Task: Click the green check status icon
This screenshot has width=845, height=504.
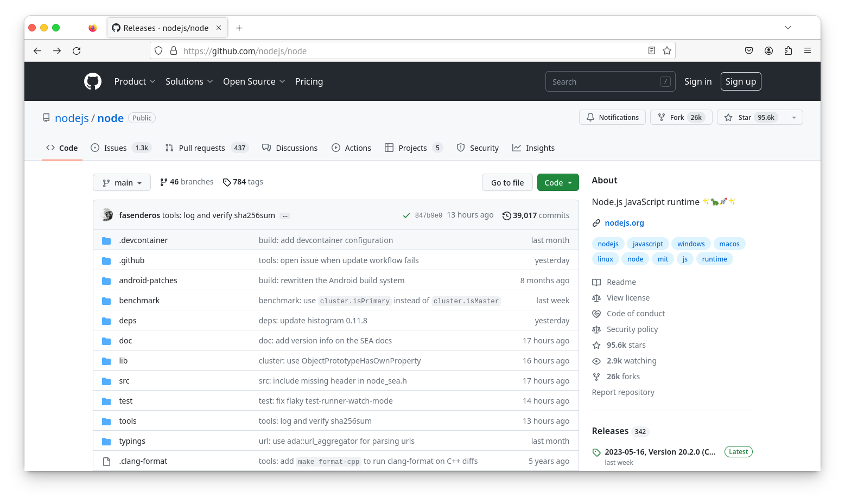Action: coord(406,216)
